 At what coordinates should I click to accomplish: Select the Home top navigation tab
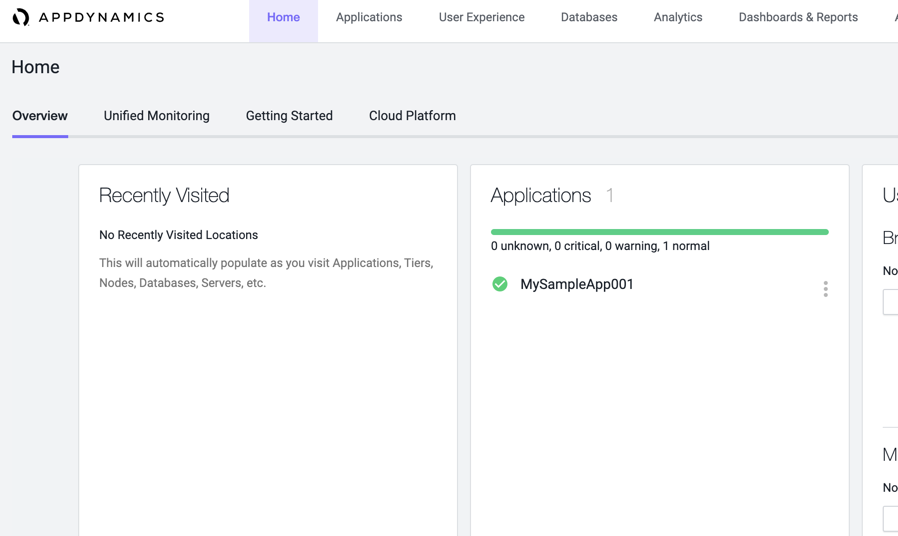[x=283, y=17]
